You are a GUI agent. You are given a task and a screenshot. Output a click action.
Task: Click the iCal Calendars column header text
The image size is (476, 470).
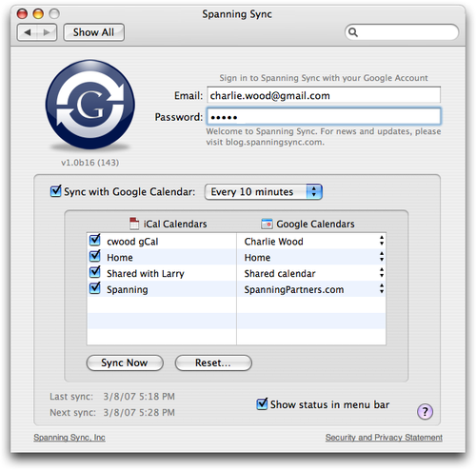pos(175,224)
